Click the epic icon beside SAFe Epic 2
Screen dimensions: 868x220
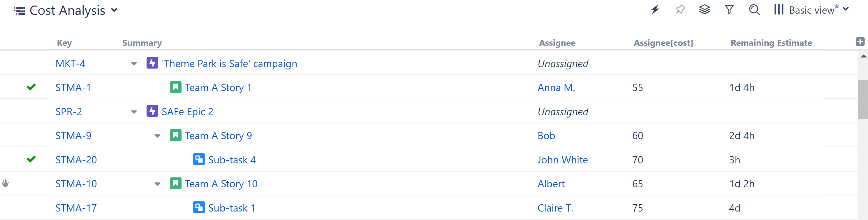pos(152,111)
